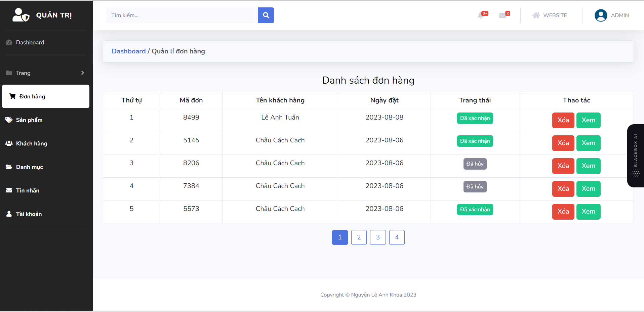Click the Tài khoản user icon in sidebar
Viewport: 644px width, 312px height.
click(9, 214)
